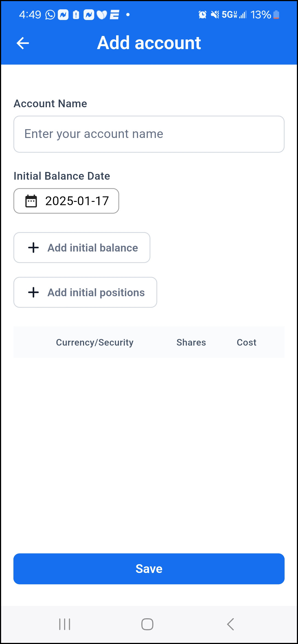Click the Save button
This screenshot has height=644, width=298.
tap(149, 569)
